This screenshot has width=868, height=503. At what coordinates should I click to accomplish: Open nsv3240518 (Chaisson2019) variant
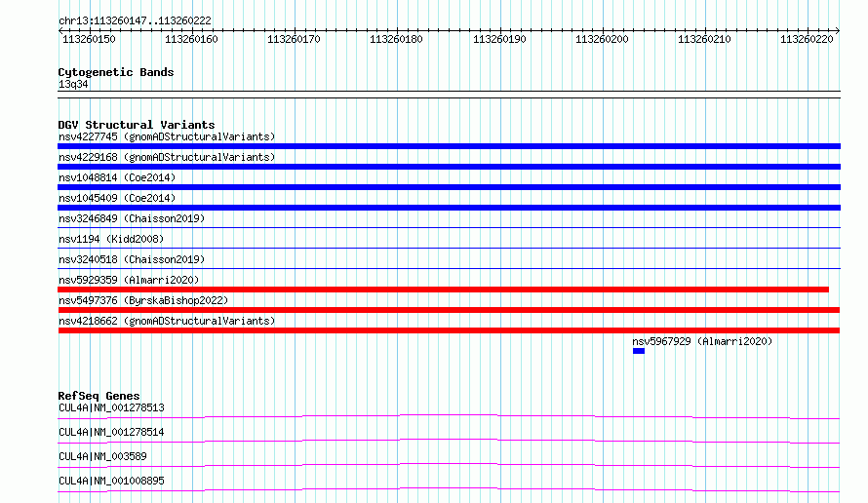point(132,259)
